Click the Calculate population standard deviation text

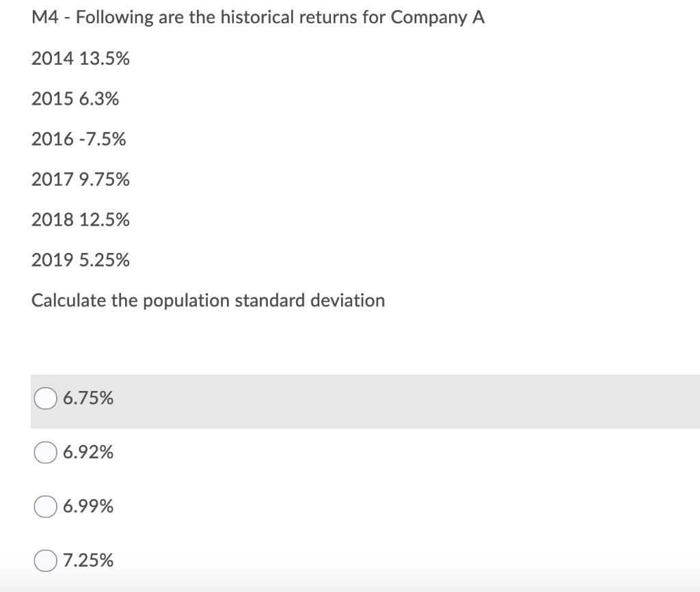(208, 301)
